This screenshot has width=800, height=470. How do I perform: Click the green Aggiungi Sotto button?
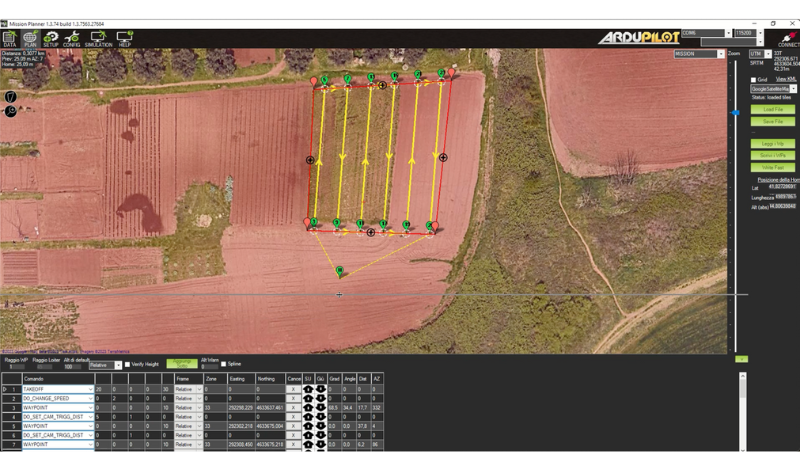pos(182,363)
